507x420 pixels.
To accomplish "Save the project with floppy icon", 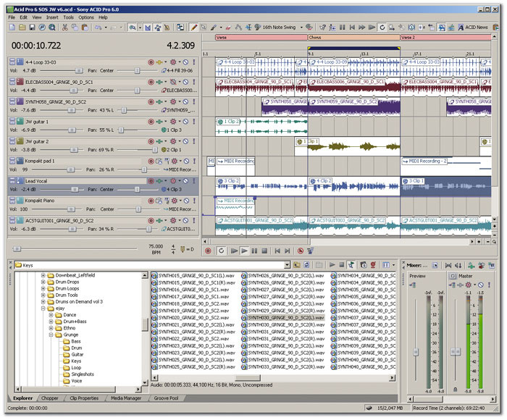I will click(x=32, y=28).
